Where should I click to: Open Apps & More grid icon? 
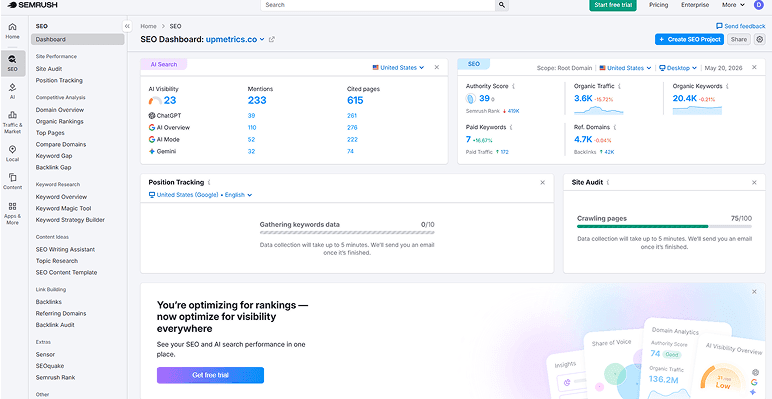click(x=12, y=213)
